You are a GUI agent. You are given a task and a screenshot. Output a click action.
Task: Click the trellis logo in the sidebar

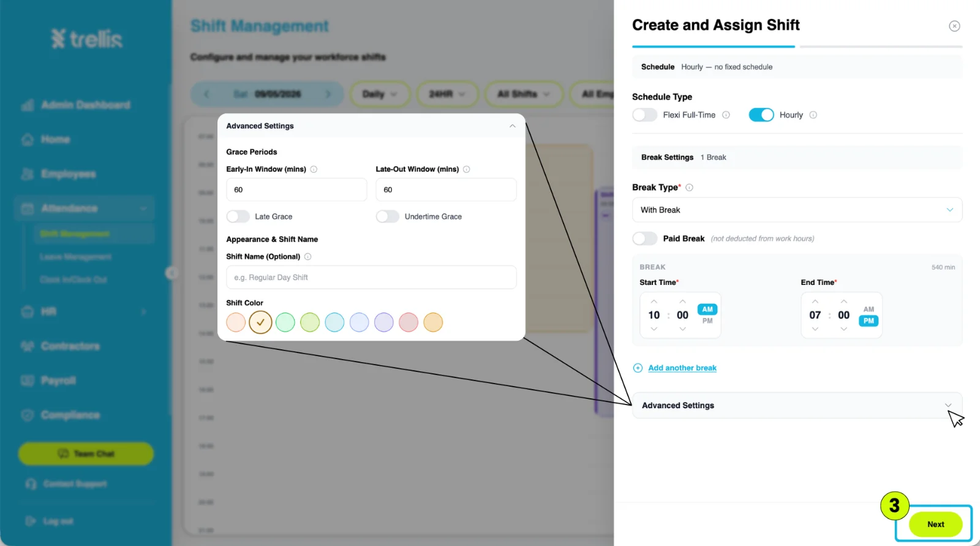click(86, 39)
